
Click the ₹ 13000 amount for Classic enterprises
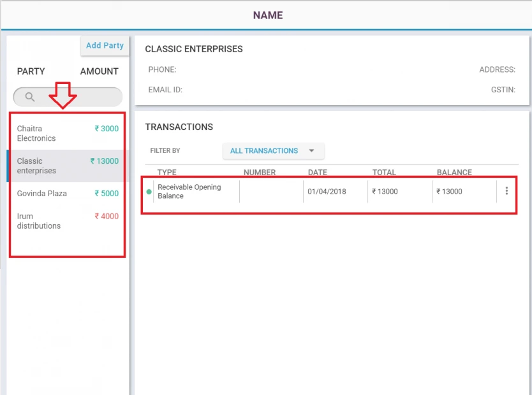[105, 161]
